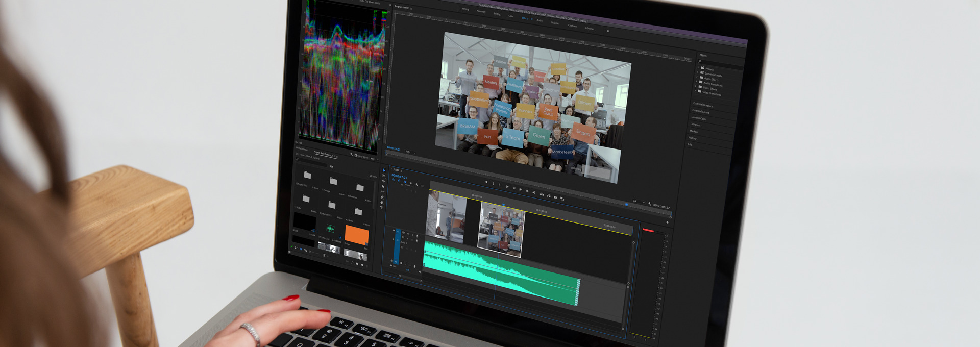Select the Type tool

[x=381, y=208]
